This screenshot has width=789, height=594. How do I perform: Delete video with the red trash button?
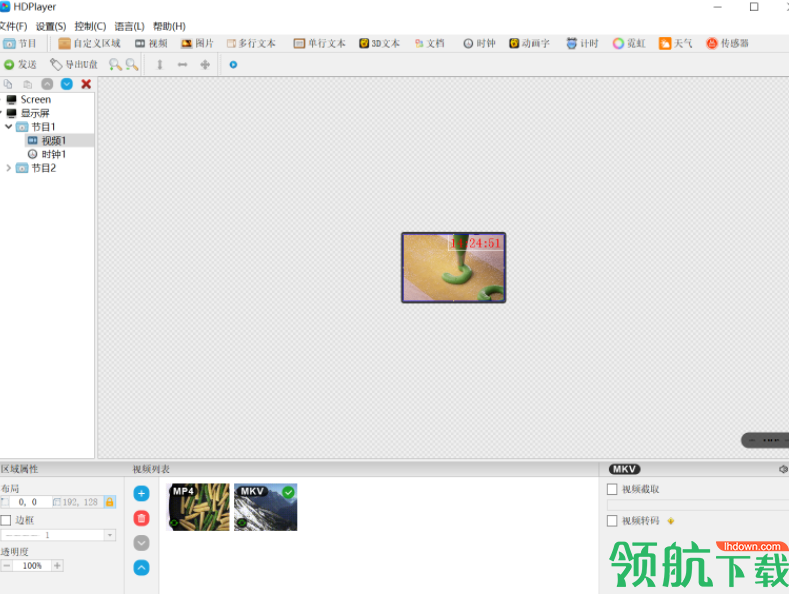[141, 518]
